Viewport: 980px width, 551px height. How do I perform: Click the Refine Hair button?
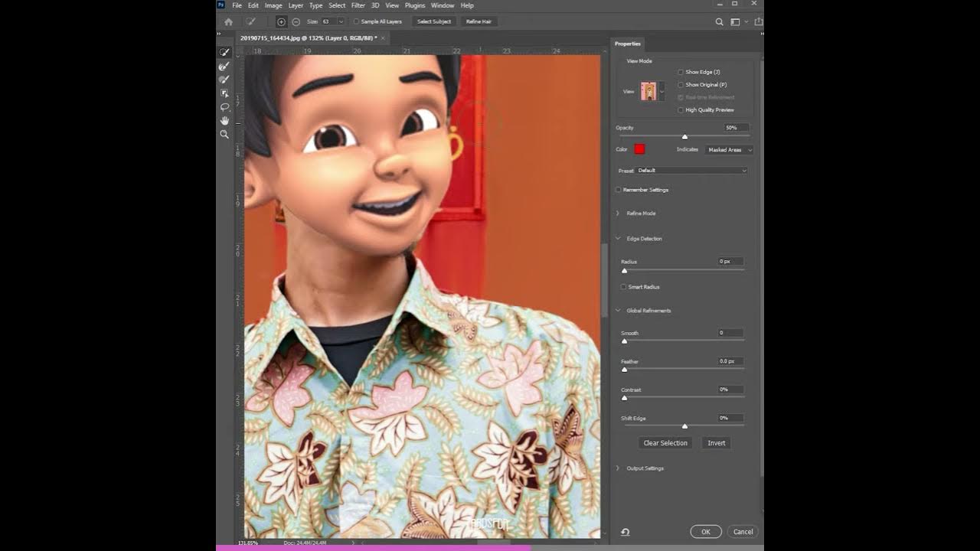pos(479,21)
